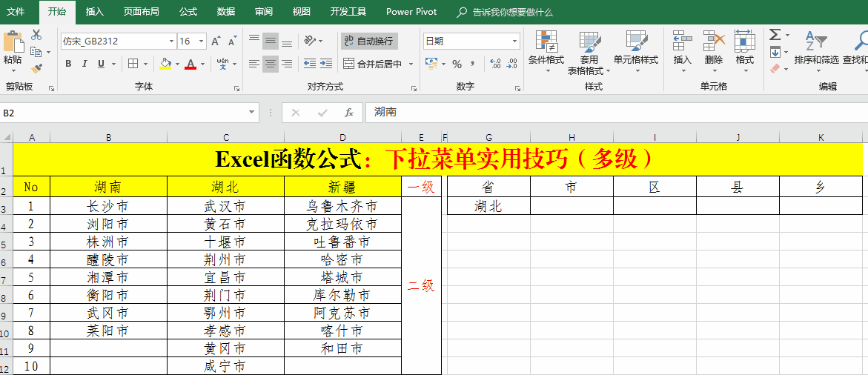Toggle Bold formatting

(68, 64)
